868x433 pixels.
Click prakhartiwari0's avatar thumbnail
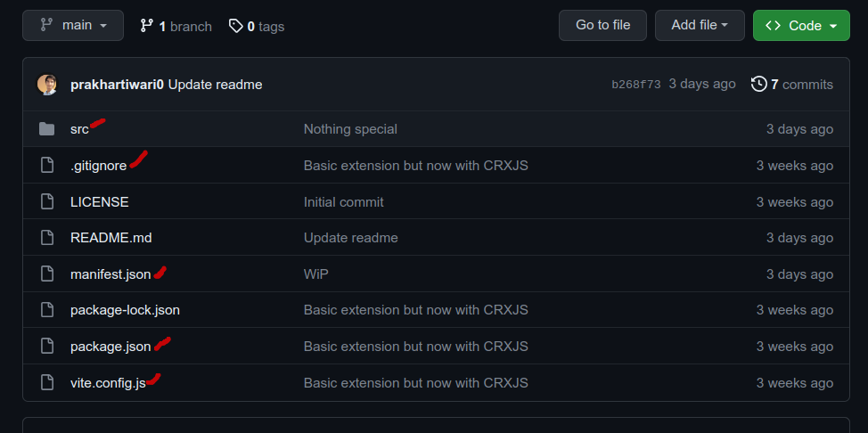[x=47, y=85]
